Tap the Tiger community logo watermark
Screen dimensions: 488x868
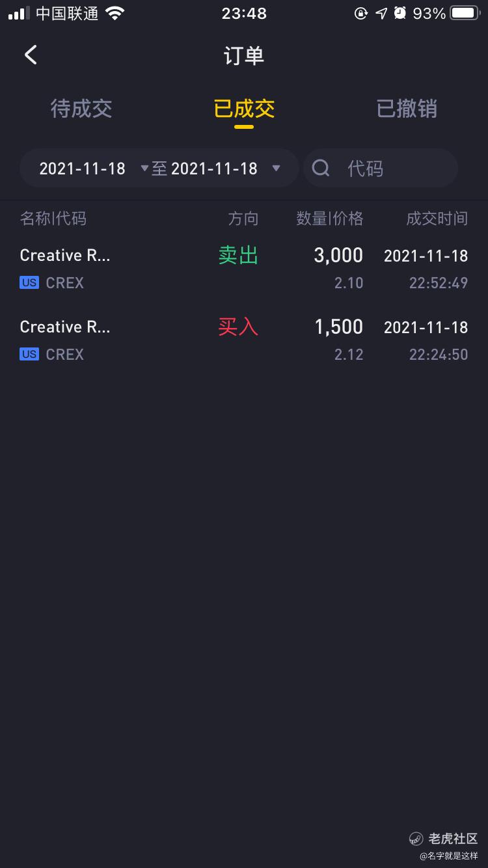(x=416, y=838)
